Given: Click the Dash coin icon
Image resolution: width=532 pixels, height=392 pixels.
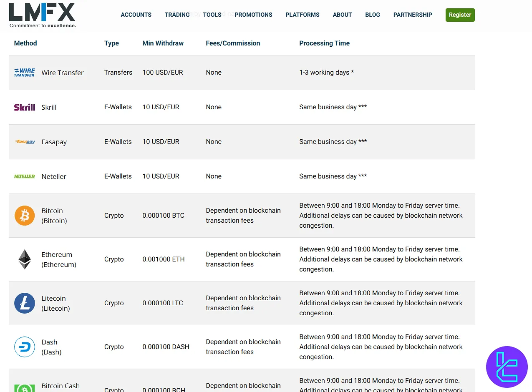Looking at the screenshot, I should click(25, 347).
